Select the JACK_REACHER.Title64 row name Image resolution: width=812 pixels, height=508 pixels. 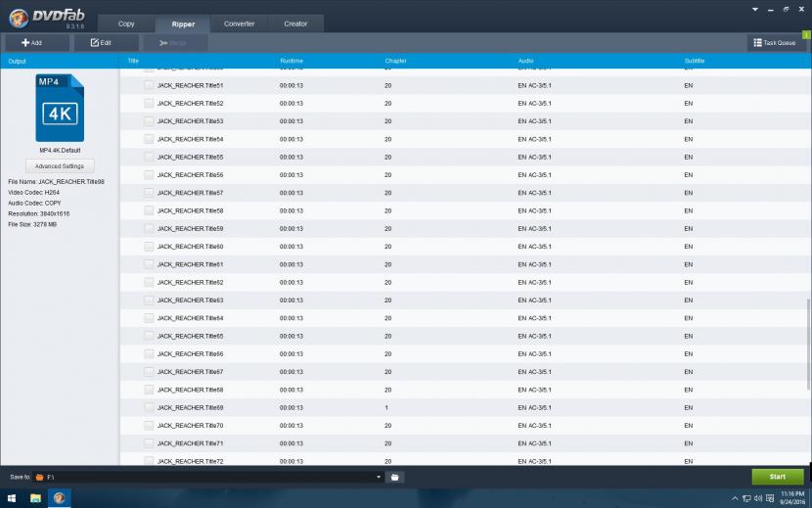click(190, 318)
